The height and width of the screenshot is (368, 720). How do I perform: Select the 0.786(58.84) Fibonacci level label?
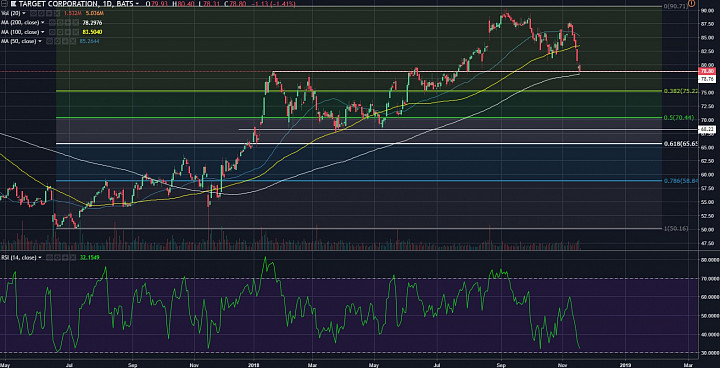[x=681, y=181]
